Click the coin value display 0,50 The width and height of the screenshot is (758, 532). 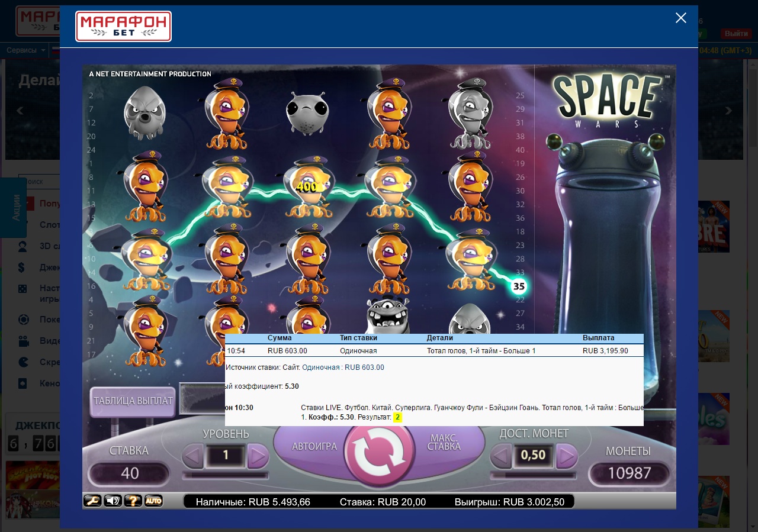pos(534,456)
